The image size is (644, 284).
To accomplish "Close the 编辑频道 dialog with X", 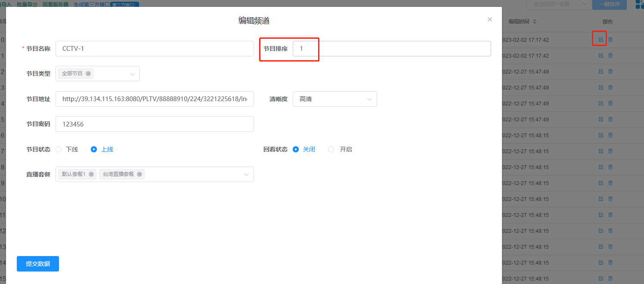I will point(489,19).
